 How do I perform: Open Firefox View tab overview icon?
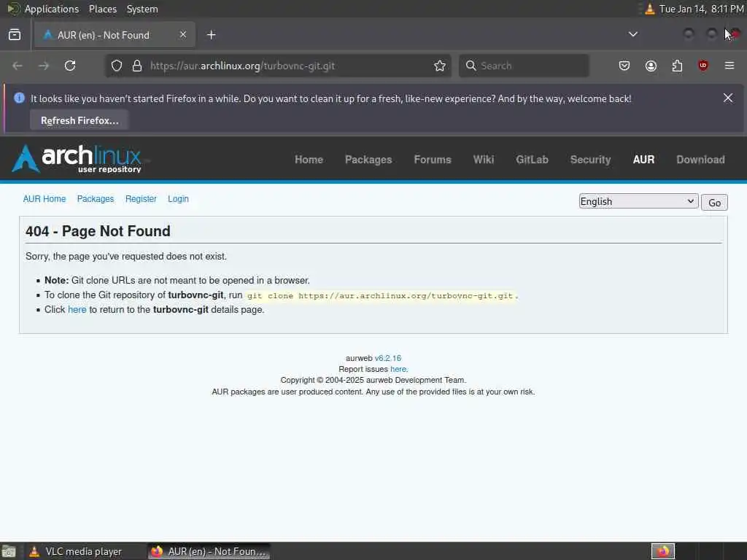click(15, 35)
